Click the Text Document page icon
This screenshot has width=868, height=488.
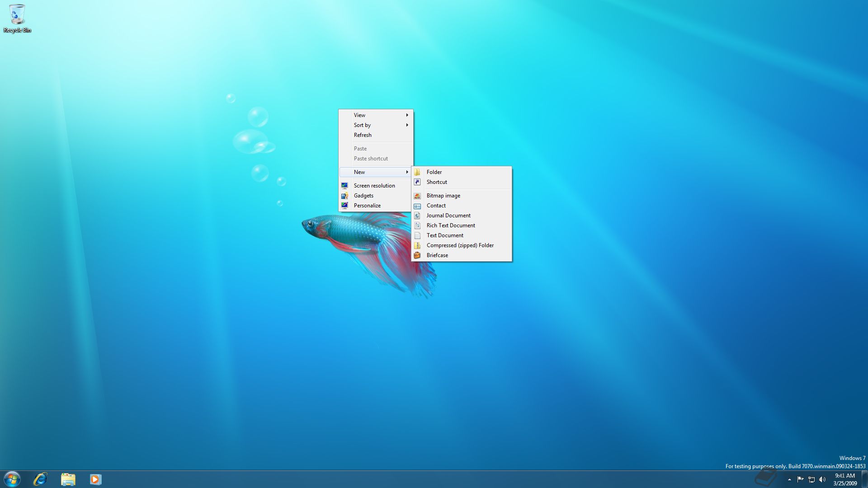click(x=417, y=235)
